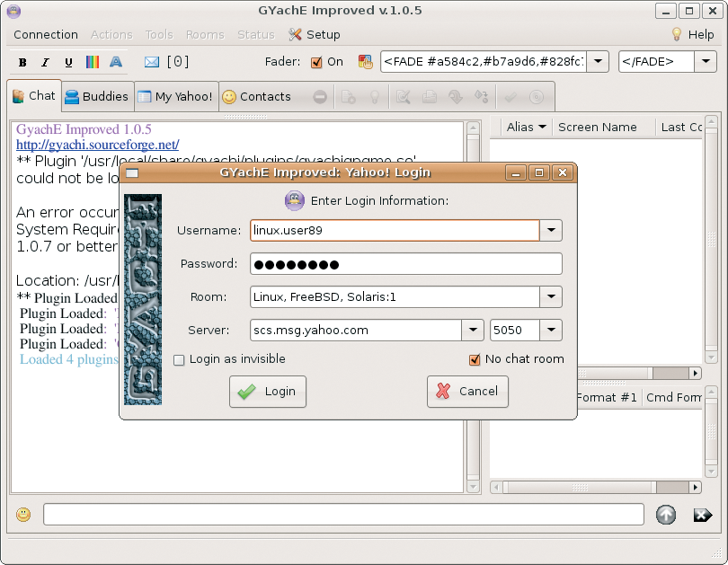This screenshot has height=565, width=728.
Task: Open the port 5050 dropdown
Action: [x=551, y=330]
